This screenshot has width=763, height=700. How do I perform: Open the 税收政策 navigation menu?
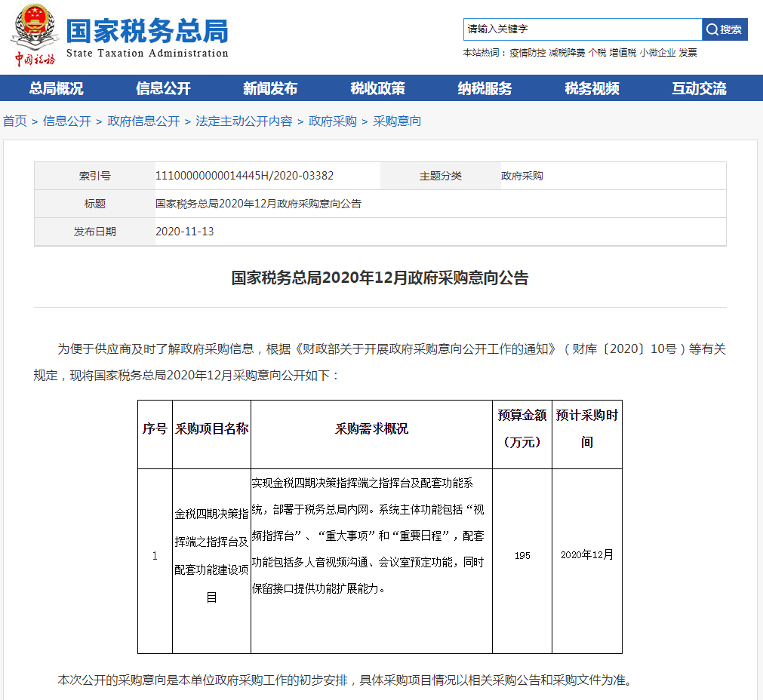(x=377, y=88)
